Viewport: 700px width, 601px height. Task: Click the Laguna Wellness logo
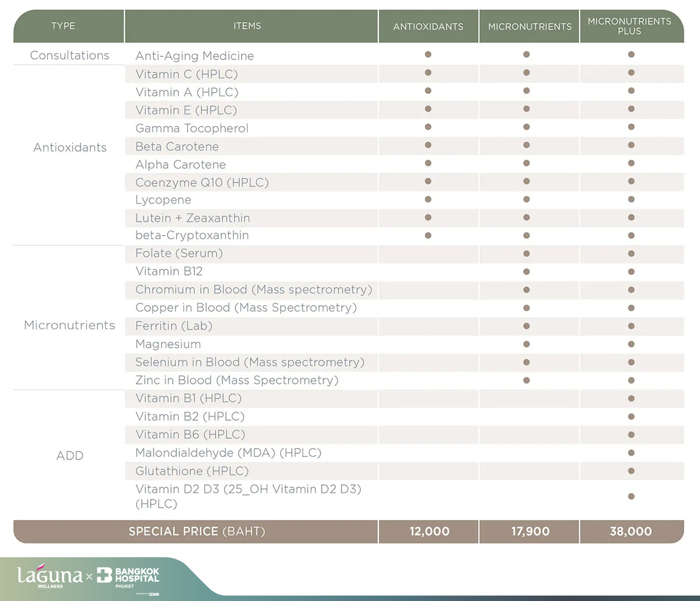49,577
